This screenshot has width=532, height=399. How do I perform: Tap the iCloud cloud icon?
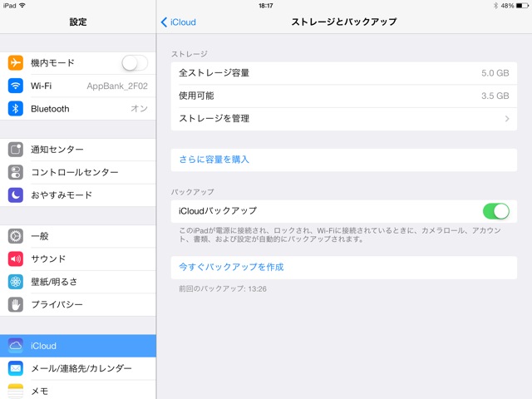point(16,346)
